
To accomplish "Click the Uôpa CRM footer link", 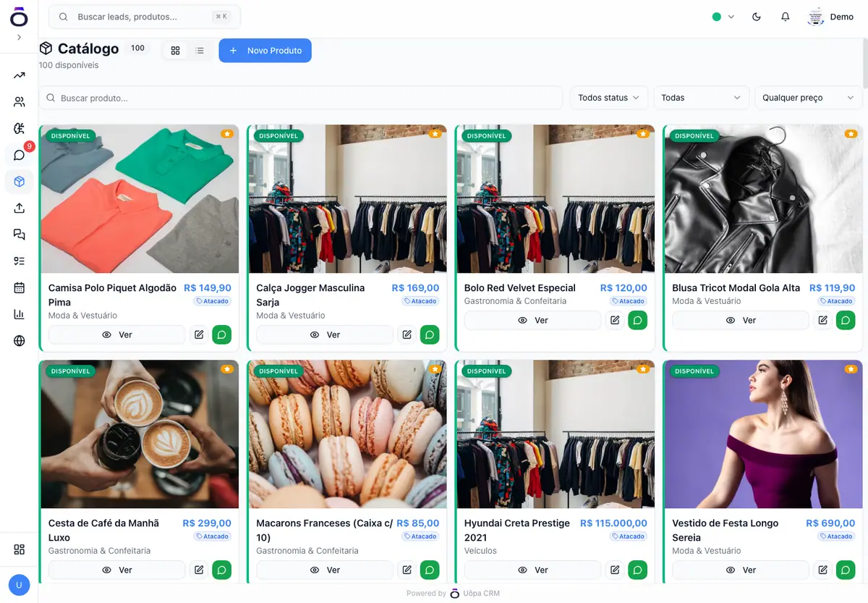I will 475,594.
